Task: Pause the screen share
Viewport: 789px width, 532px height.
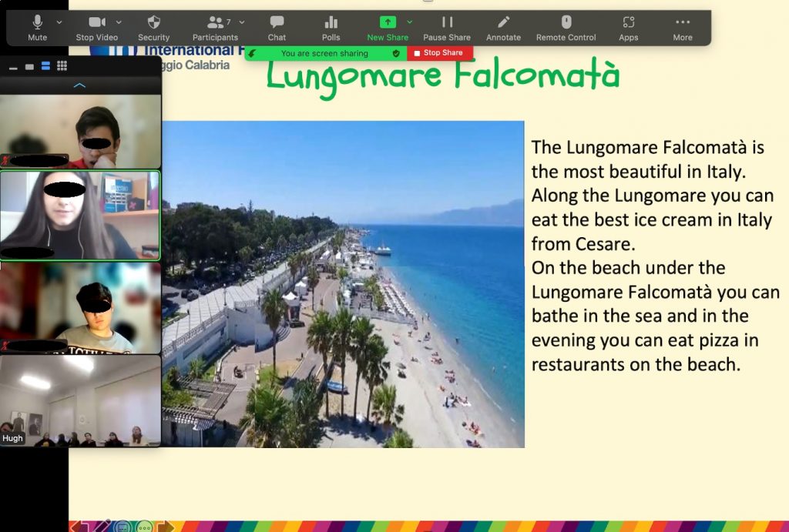Action: pyautogui.click(x=447, y=28)
